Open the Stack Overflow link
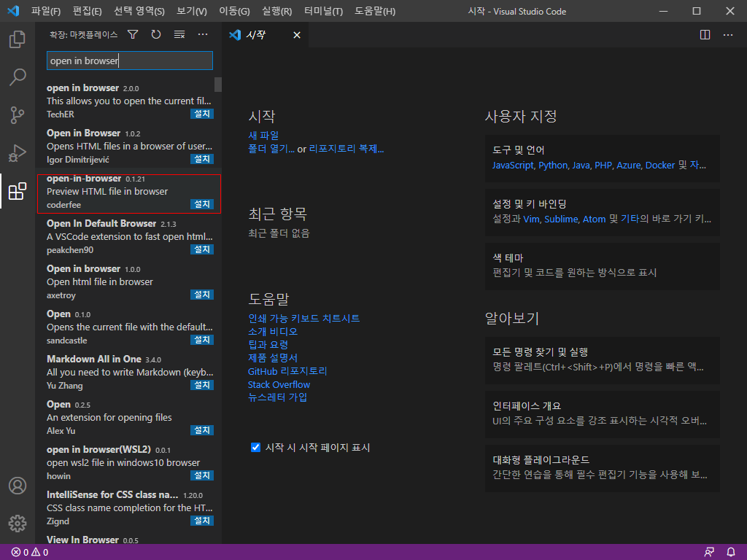 pos(279,384)
